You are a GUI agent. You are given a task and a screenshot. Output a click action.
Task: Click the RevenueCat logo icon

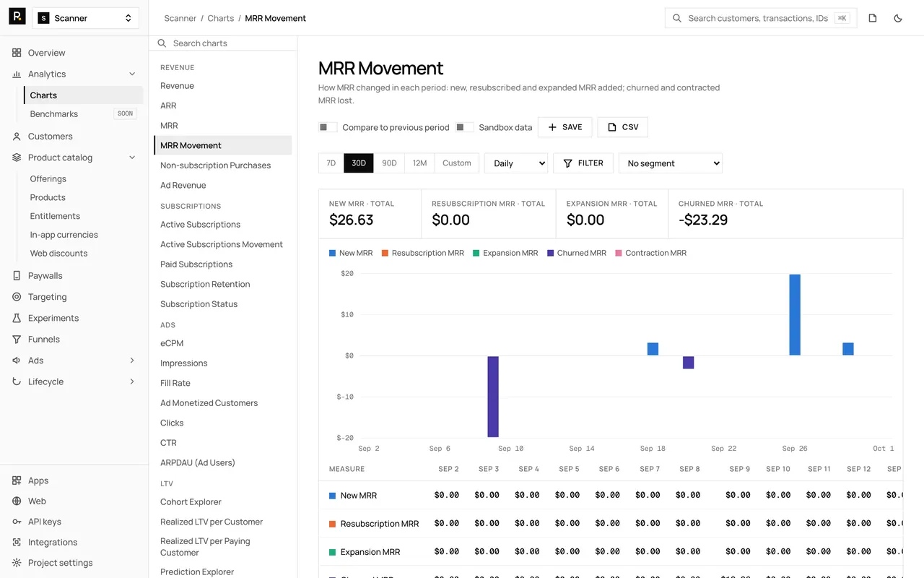(x=17, y=17)
